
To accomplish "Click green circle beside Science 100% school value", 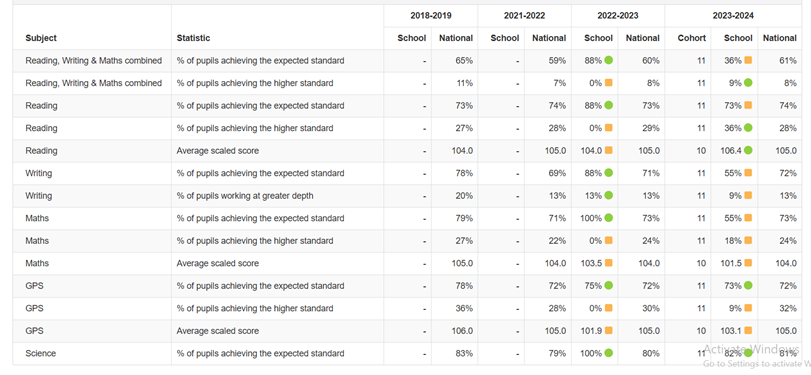I will coord(608,353).
